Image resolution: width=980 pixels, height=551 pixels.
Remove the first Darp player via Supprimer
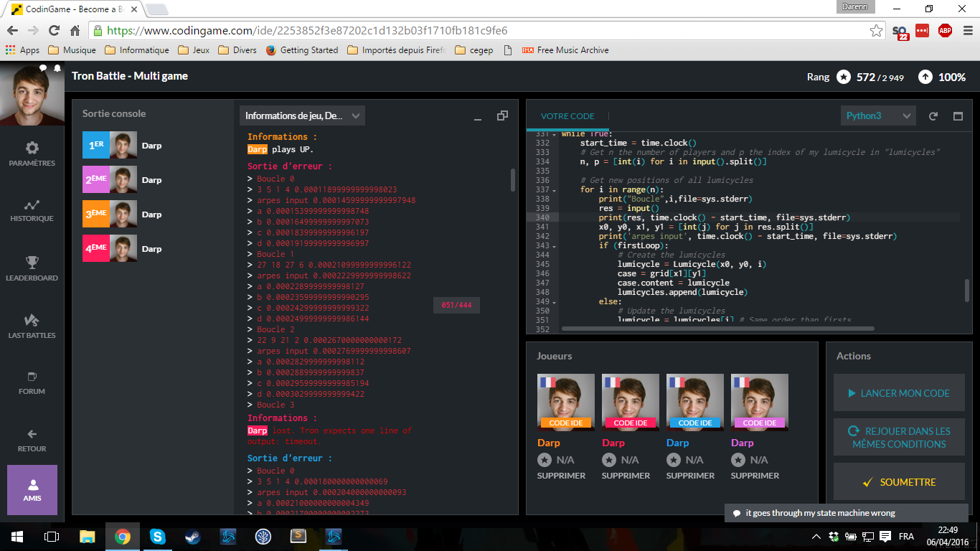561,476
